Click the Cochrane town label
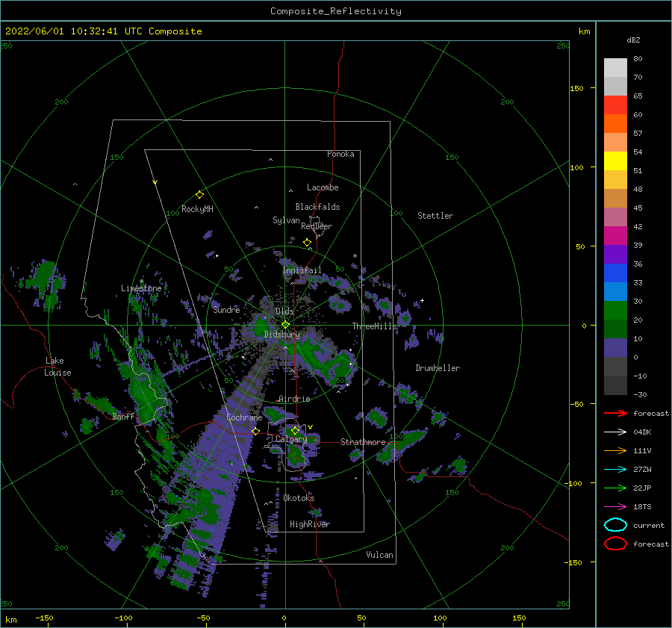 pos(244,417)
